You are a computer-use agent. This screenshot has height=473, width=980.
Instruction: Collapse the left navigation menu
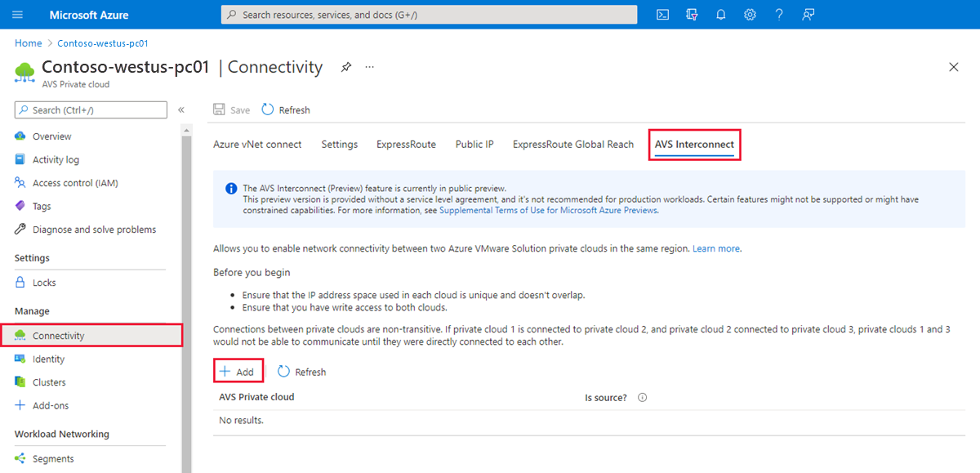181,109
